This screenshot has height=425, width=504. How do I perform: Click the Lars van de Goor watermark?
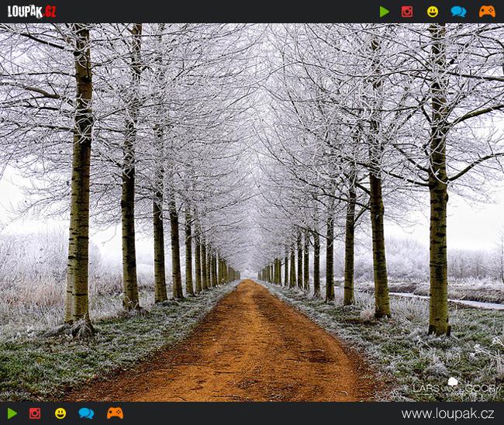tap(453, 386)
